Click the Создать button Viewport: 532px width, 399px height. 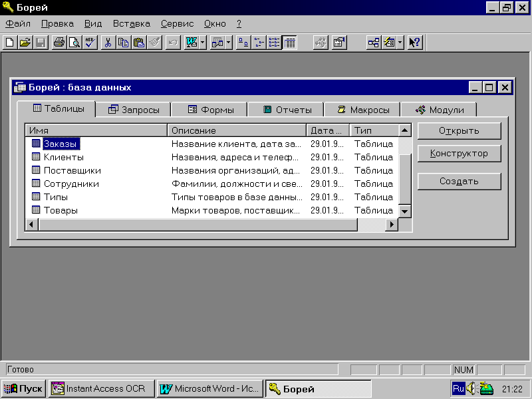click(459, 182)
